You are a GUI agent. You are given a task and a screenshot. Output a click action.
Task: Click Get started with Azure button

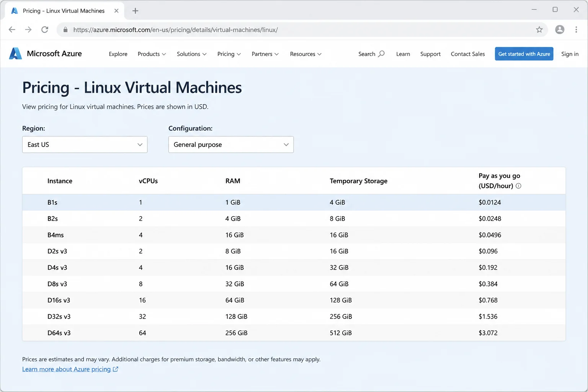tap(524, 54)
